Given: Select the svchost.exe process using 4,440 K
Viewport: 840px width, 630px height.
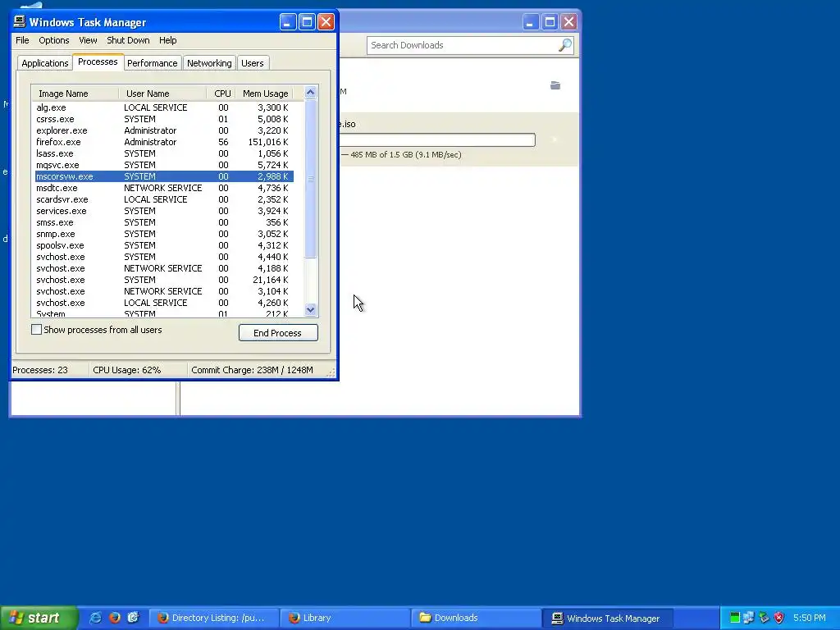Looking at the screenshot, I should [x=163, y=257].
